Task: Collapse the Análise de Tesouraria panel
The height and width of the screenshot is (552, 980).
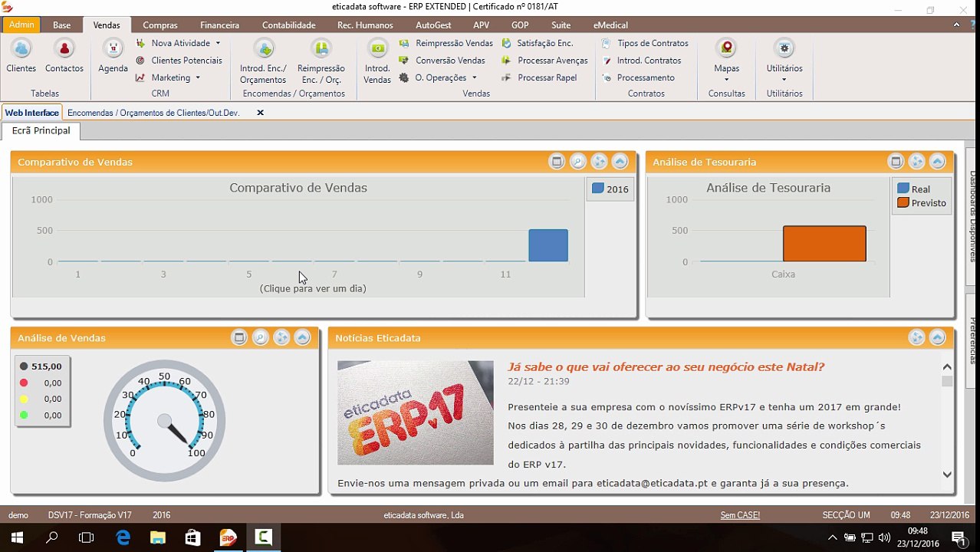Action: pos(938,162)
